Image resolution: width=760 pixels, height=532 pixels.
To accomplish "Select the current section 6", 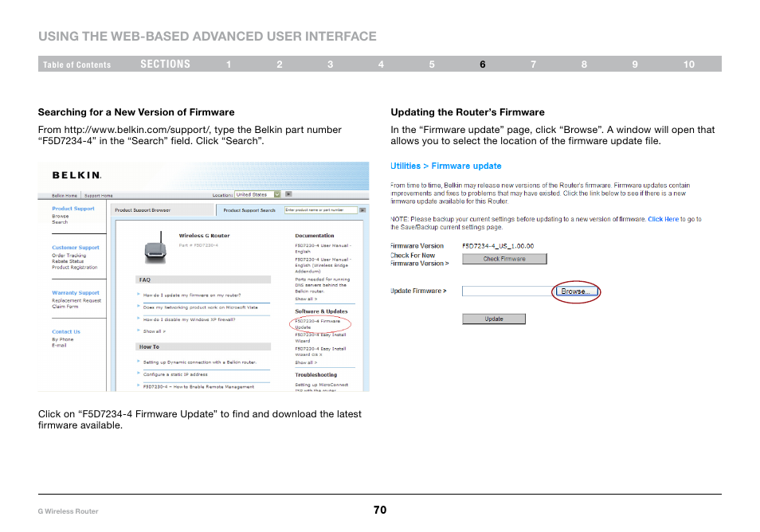I will click(x=483, y=65).
